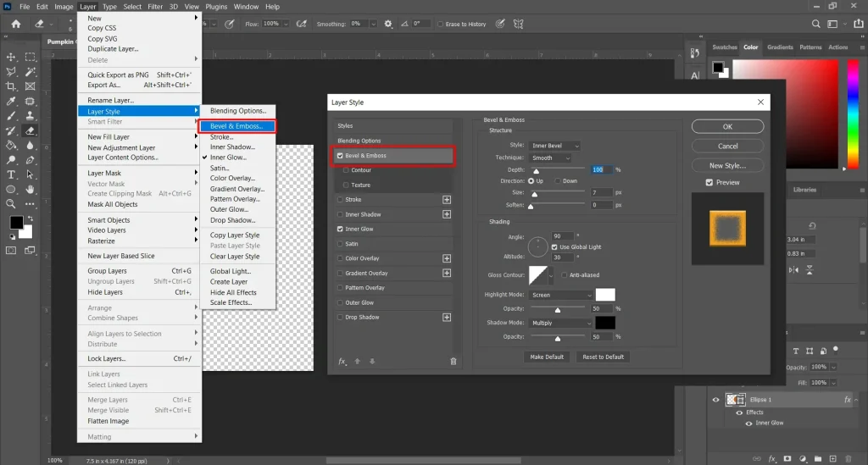Image resolution: width=868 pixels, height=465 pixels.
Task: Open the Style dropdown showing Inner Bevel
Action: [x=554, y=146]
